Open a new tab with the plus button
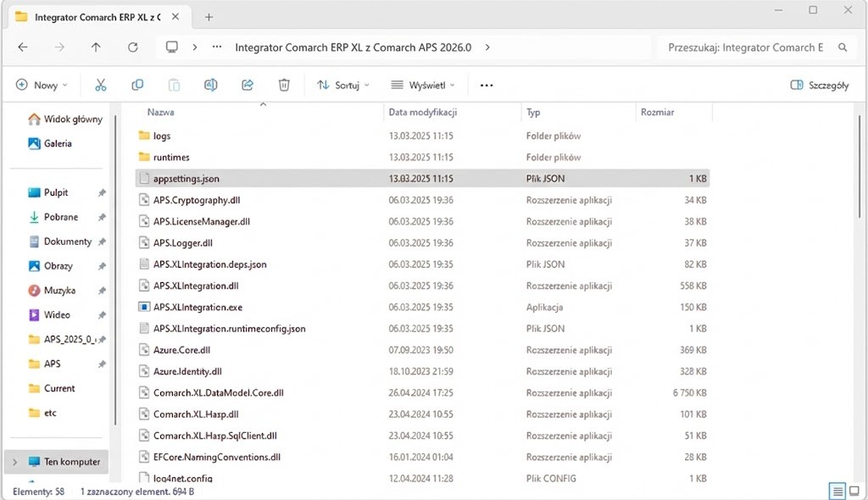 [209, 16]
